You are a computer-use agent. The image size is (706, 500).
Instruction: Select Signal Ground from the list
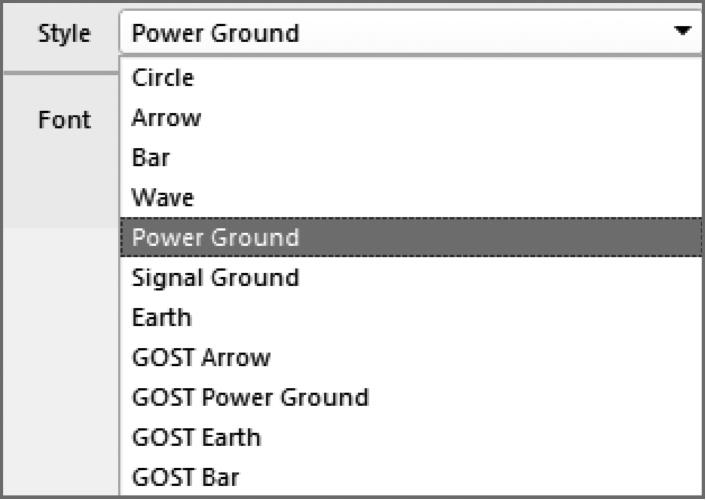click(215, 278)
